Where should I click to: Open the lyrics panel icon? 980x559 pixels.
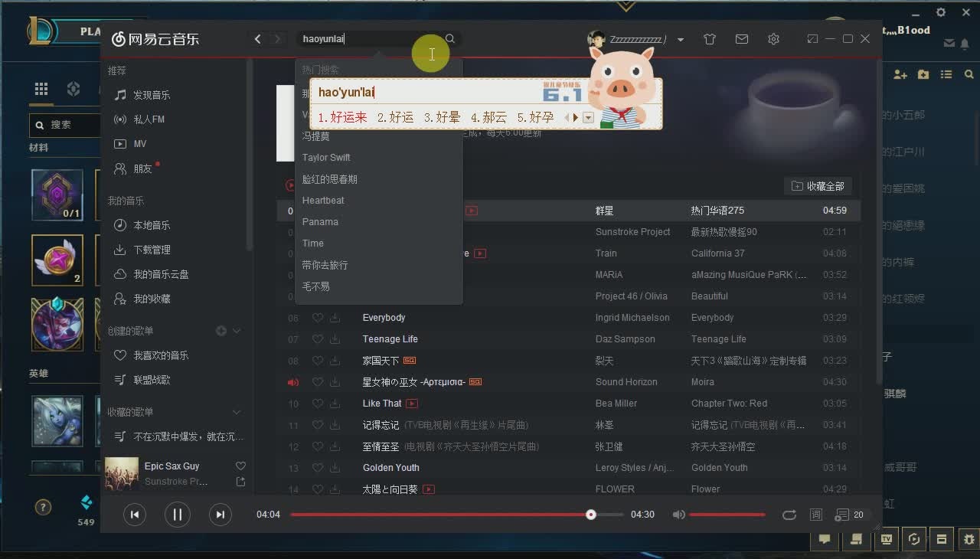pos(816,515)
